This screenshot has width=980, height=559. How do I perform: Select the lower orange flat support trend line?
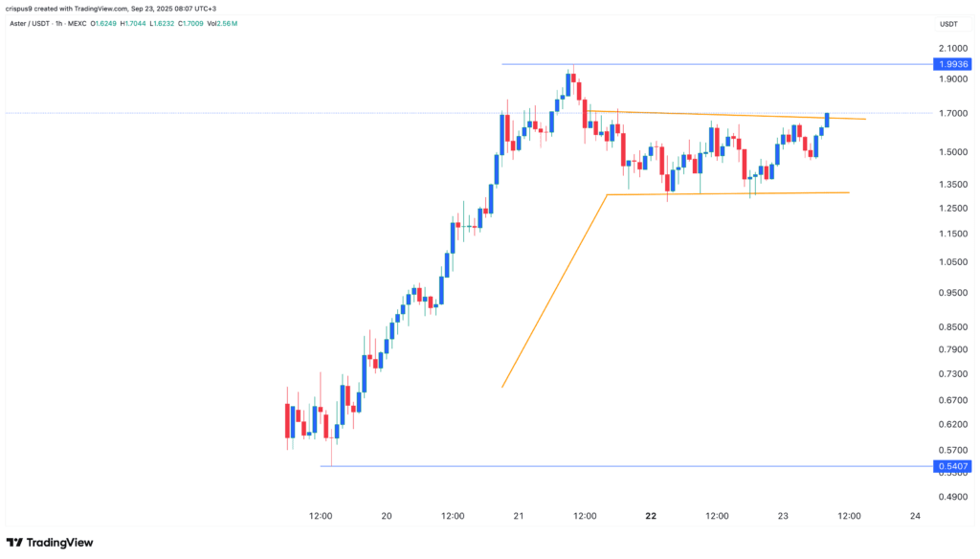728,194
